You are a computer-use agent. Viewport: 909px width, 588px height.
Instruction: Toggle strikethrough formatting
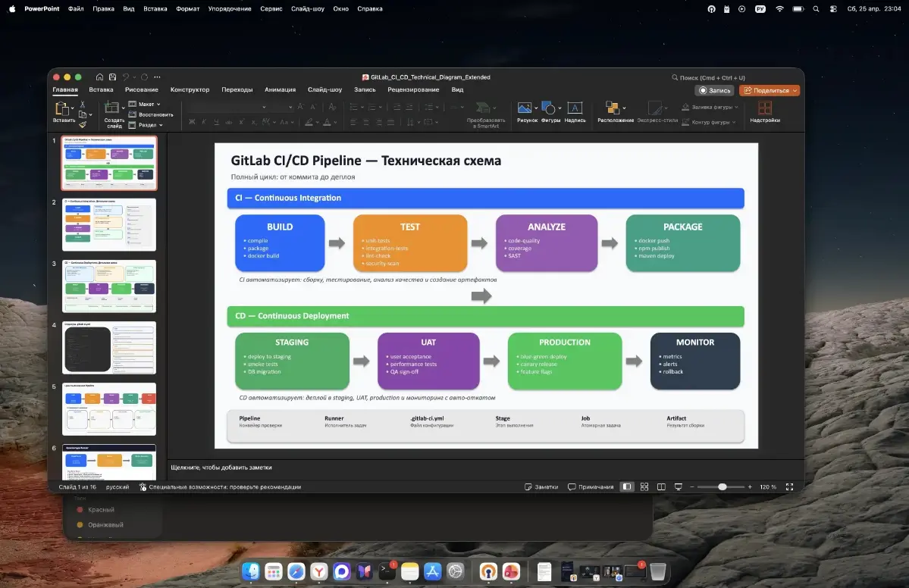pyautogui.click(x=228, y=122)
